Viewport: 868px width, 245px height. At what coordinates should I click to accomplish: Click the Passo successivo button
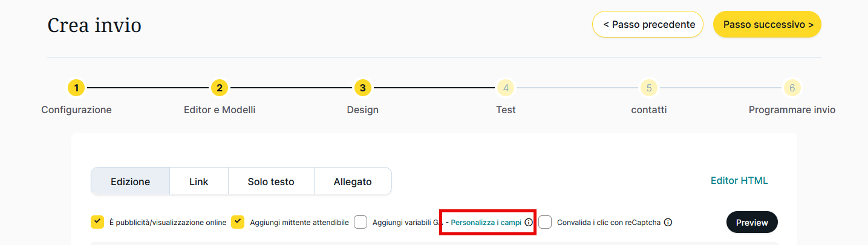point(767,25)
